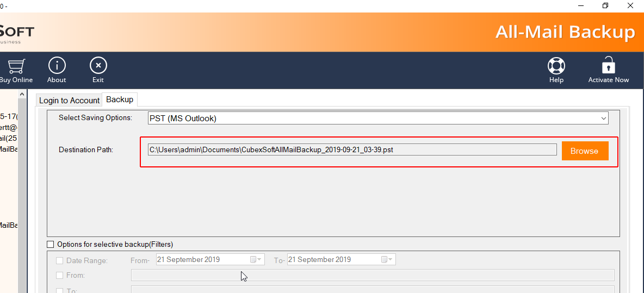Screen dimensions: 644x293
Task: Click the left panel scrollbar up arrow
Action: click(22, 95)
